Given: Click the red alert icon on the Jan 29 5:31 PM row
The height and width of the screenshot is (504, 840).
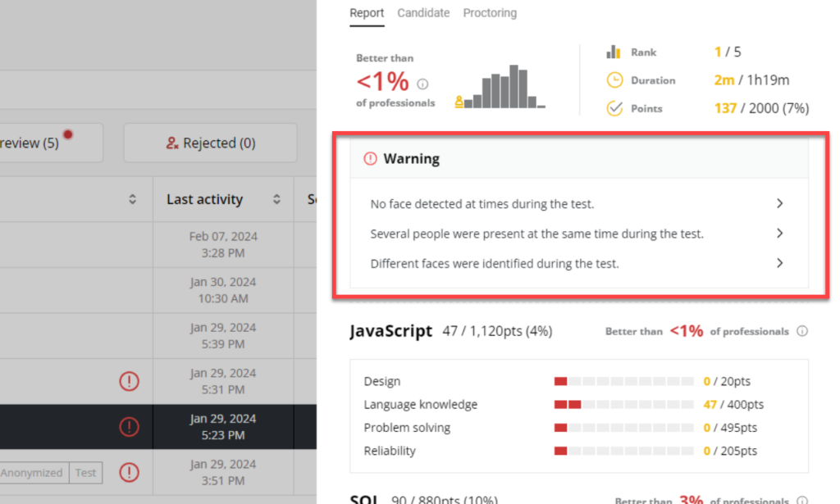Looking at the screenshot, I should [129, 381].
